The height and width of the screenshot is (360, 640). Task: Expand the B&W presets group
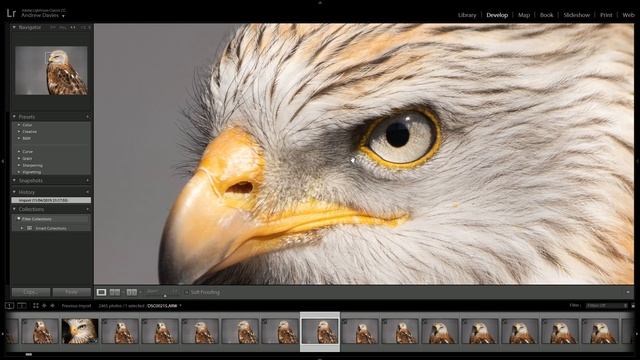click(x=19, y=138)
